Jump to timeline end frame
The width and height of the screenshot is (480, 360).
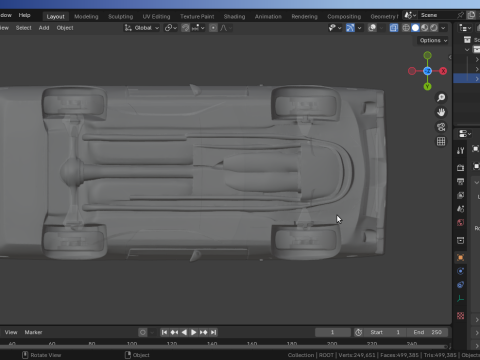214,332
